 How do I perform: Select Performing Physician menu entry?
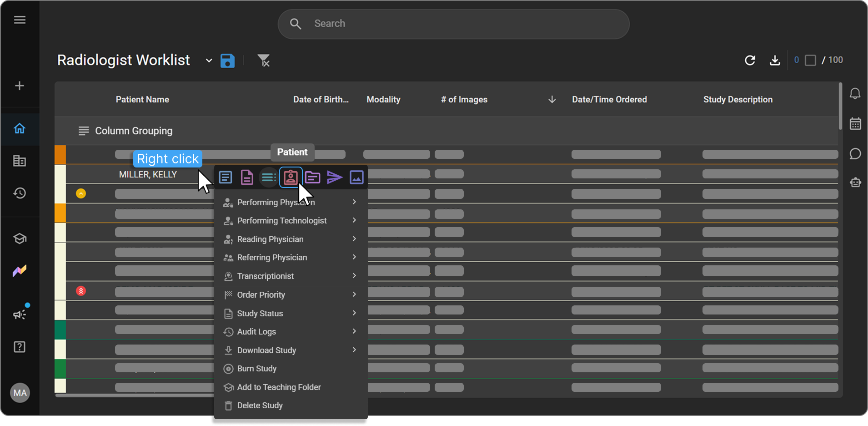(291, 203)
